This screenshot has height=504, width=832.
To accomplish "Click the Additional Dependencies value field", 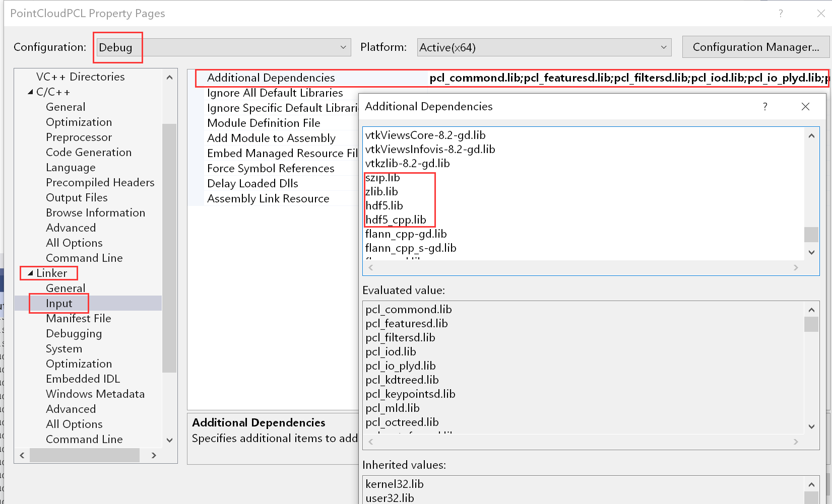I will 628,78.
